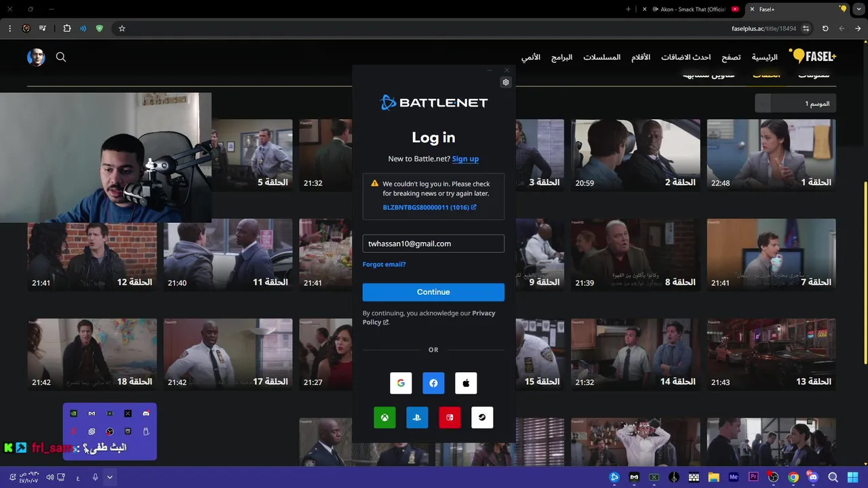Open the browser tab list chevron
Viewport: 868px width, 488px height.
point(859,9)
